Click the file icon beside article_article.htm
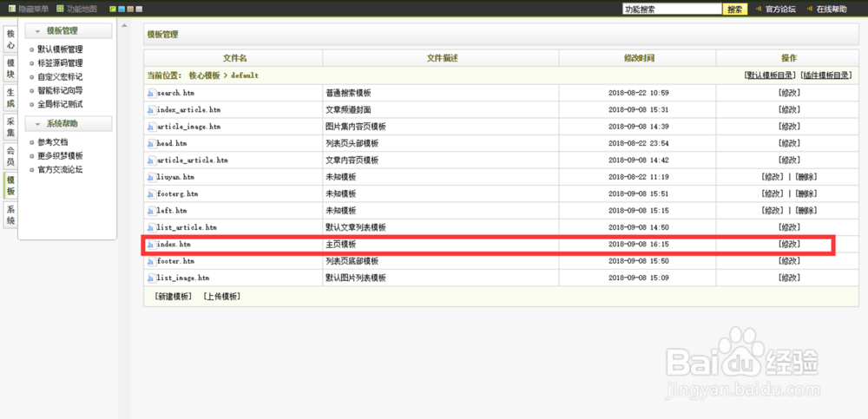The width and height of the screenshot is (868, 419). click(x=151, y=160)
